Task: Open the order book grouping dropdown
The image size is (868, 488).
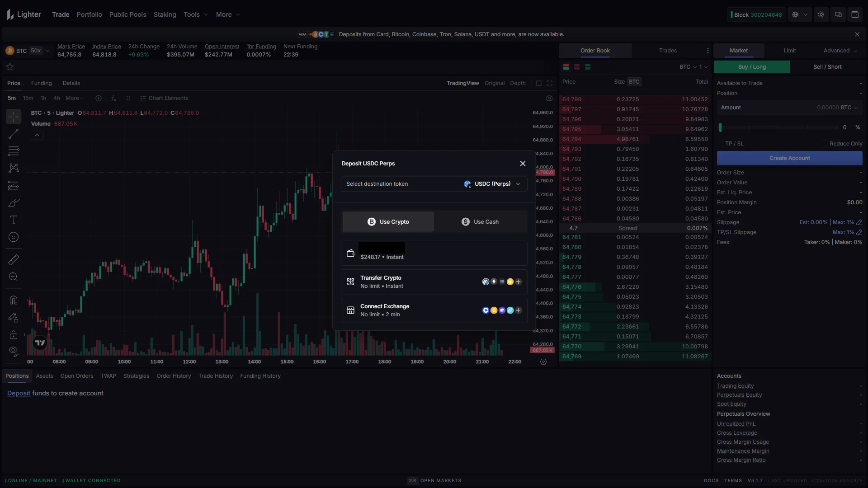Action: point(703,67)
